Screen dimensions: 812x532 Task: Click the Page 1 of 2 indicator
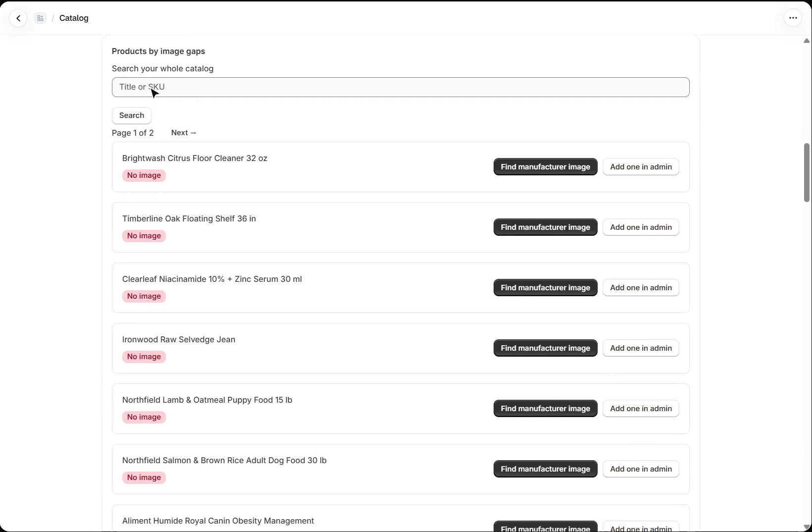pos(133,133)
